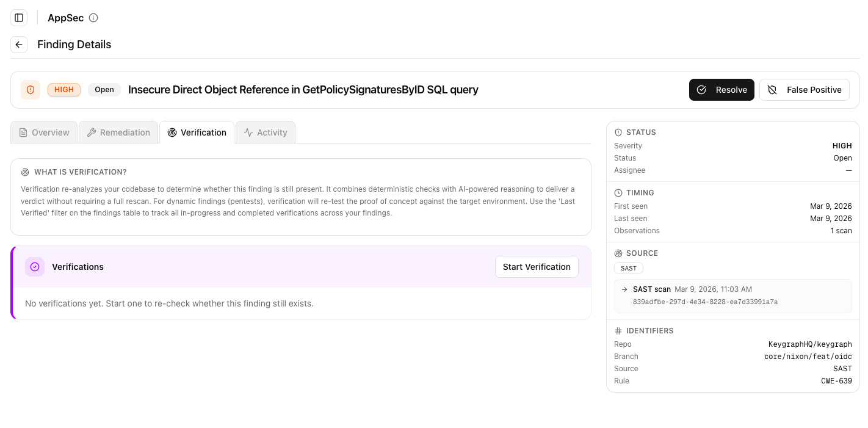
Task: Click the Severity value HIGH in Status
Action: pos(842,146)
